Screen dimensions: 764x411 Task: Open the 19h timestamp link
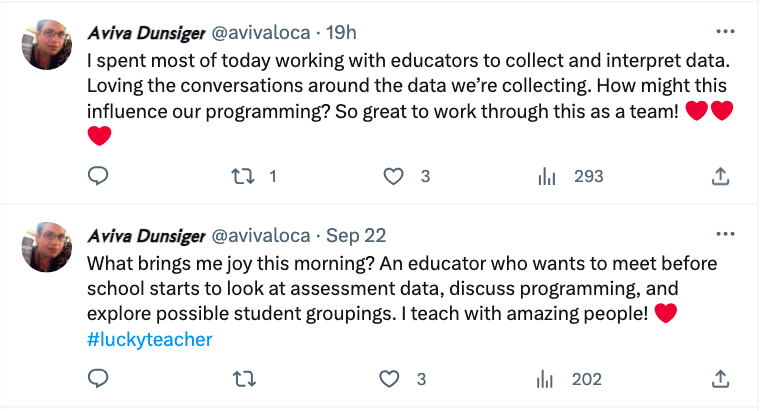333,32
